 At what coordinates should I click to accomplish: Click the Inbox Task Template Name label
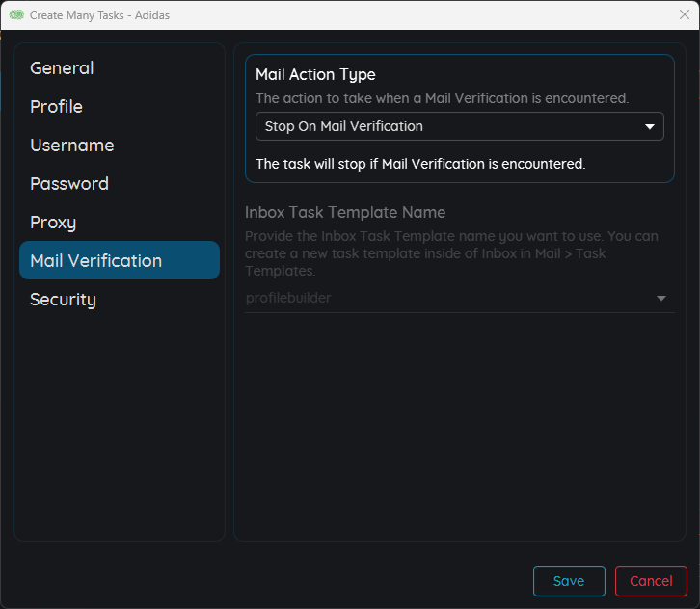345,212
